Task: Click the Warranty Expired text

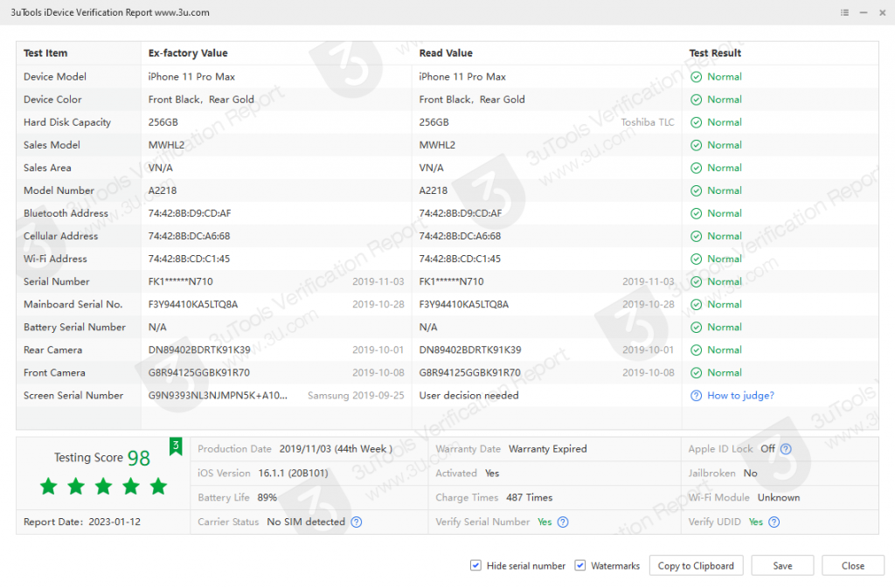Action: (x=547, y=449)
